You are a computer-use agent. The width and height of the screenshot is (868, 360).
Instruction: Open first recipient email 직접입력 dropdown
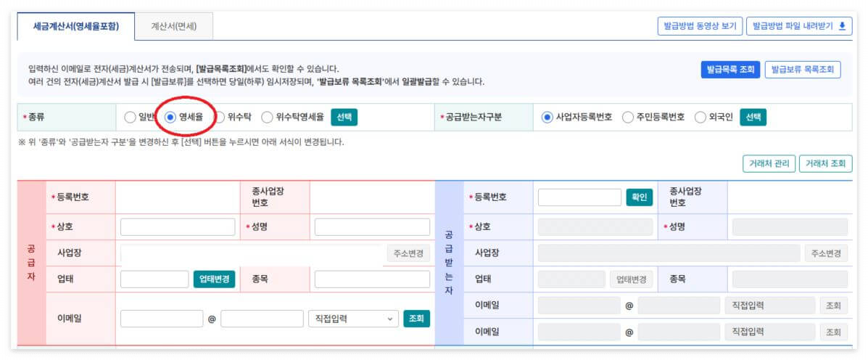click(770, 305)
